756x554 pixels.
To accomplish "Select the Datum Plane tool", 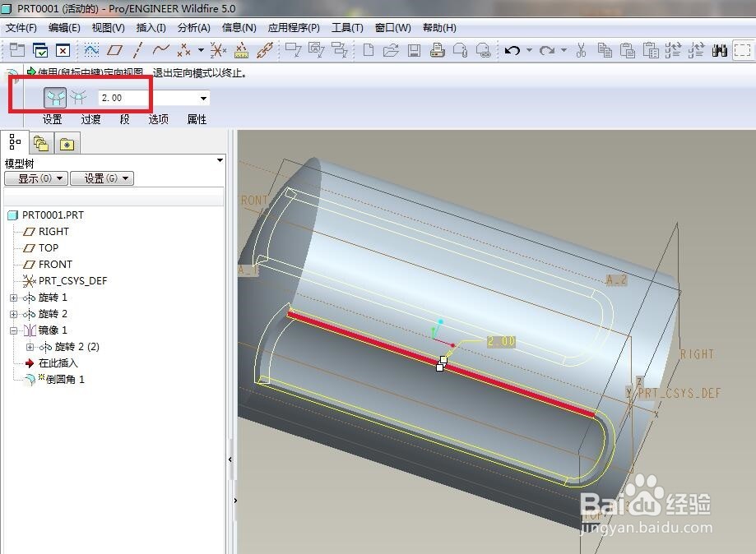I will click(x=114, y=49).
